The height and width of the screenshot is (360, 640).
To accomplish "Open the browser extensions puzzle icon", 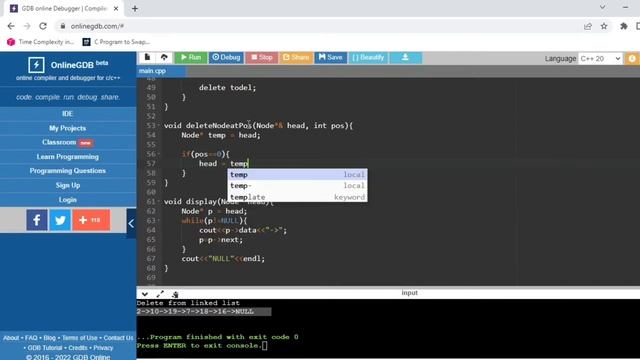I will pos(624,26).
